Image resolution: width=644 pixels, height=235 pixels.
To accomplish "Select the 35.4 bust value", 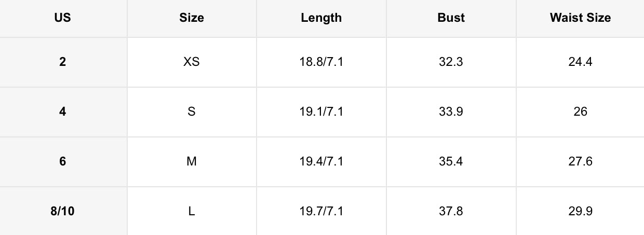I will [x=451, y=162].
